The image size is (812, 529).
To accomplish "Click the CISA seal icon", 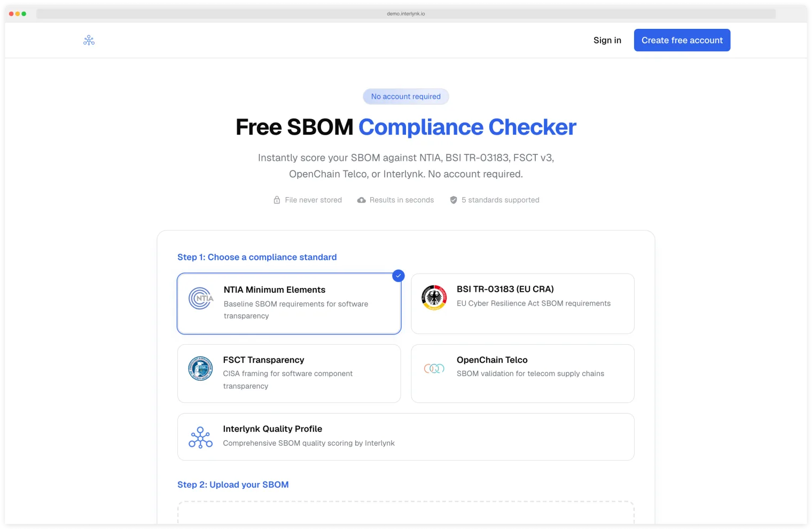I will [200, 368].
